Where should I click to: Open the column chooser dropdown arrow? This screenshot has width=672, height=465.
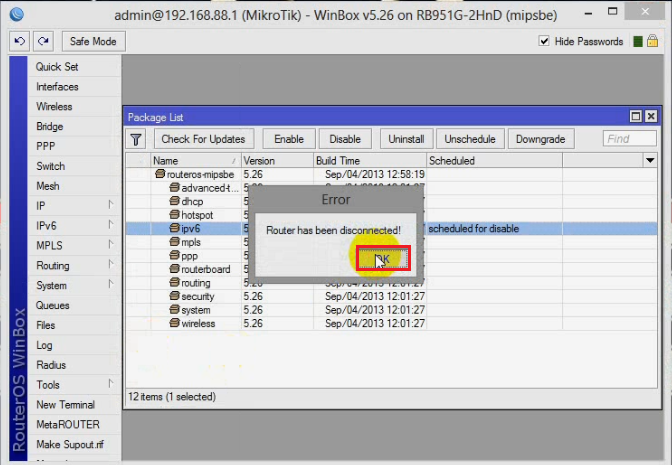pyautogui.click(x=650, y=161)
